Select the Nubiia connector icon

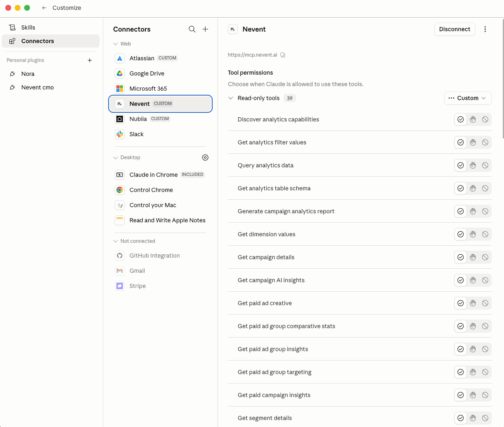pos(120,119)
